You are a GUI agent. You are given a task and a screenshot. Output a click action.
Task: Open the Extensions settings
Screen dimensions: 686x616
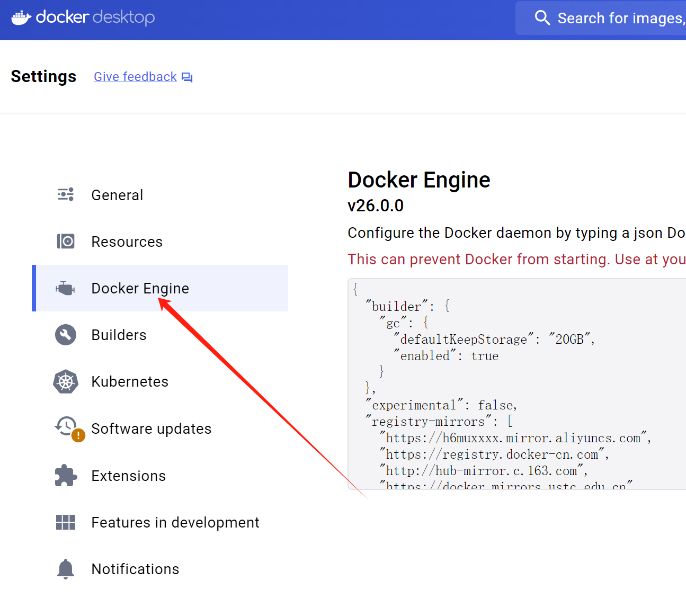pyautogui.click(x=160, y=476)
